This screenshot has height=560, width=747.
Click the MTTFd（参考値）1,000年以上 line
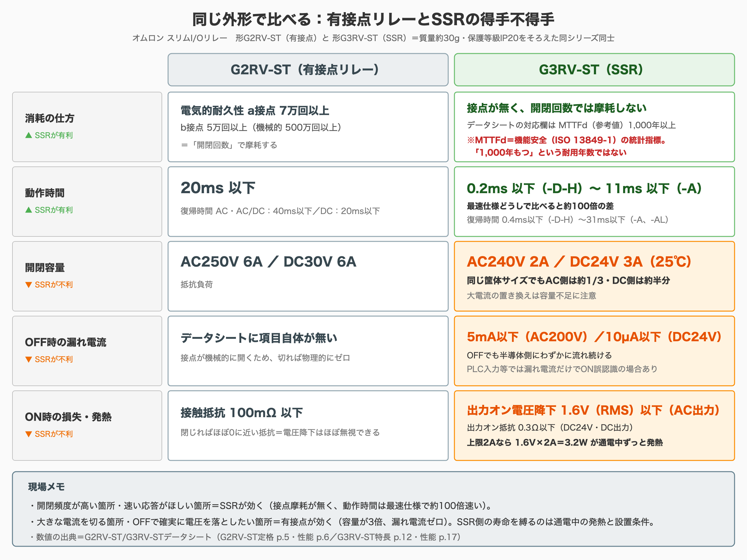point(571,125)
